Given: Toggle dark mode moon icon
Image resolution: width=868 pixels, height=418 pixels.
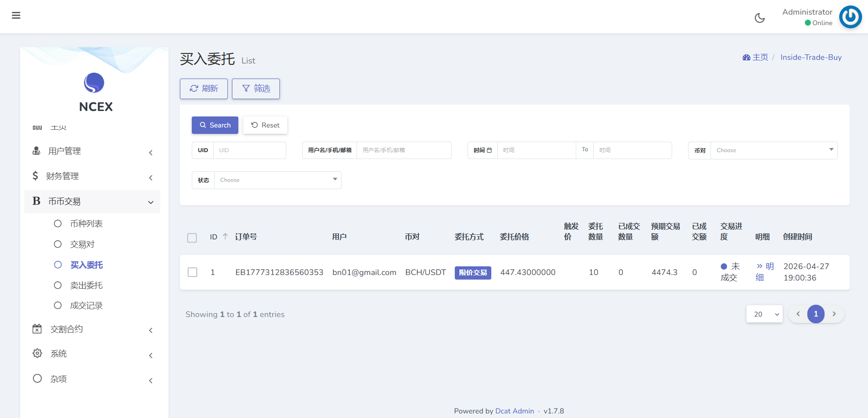Looking at the screenshot, I should pos(759,18).
